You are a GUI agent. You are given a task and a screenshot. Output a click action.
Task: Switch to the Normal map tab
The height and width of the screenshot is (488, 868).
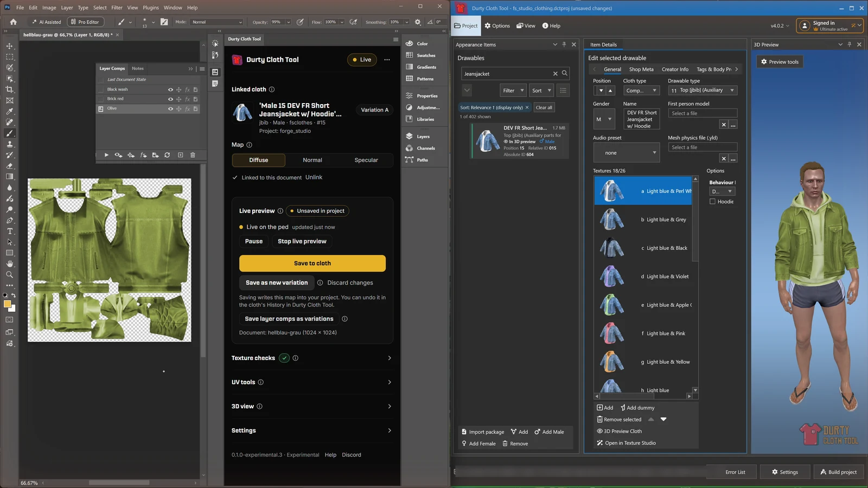(312, 160)
